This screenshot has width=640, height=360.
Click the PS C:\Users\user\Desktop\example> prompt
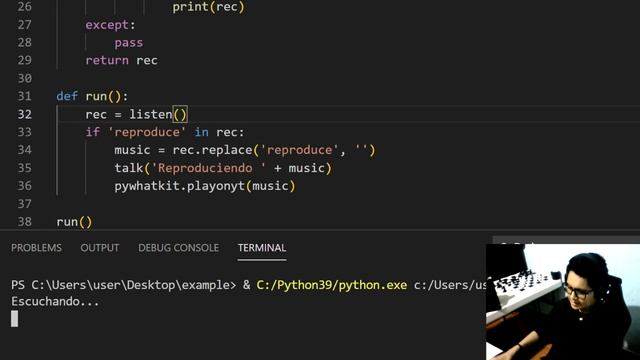click(x=123, y=285)
